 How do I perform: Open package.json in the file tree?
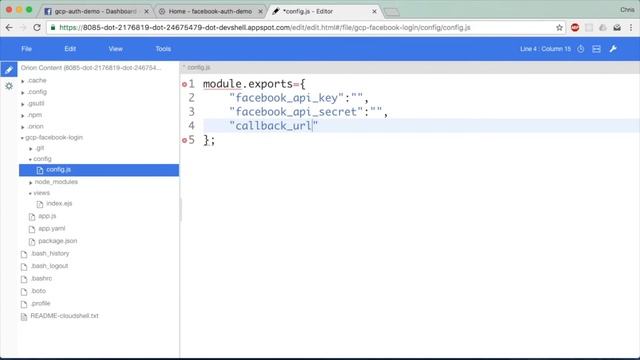pos(58,241)
